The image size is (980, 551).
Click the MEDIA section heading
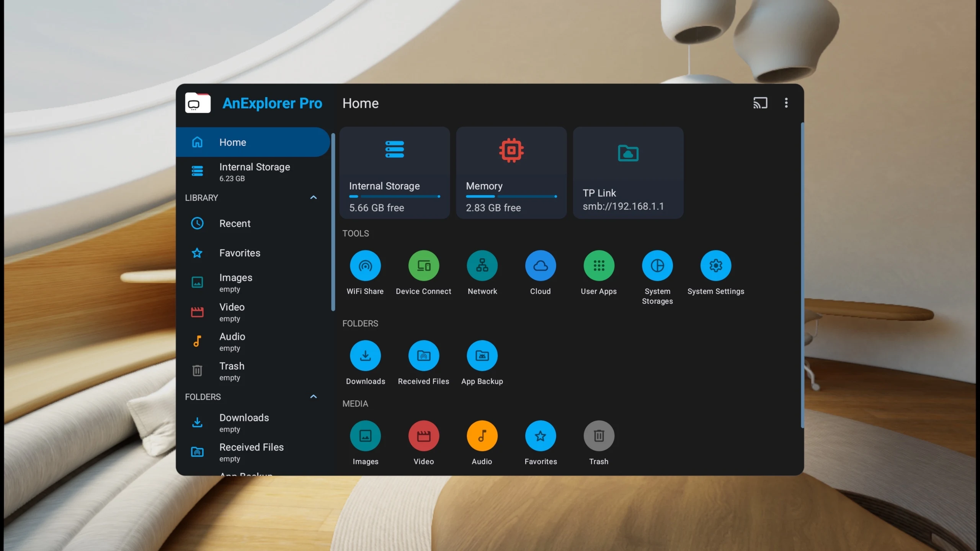coord(355,404)
